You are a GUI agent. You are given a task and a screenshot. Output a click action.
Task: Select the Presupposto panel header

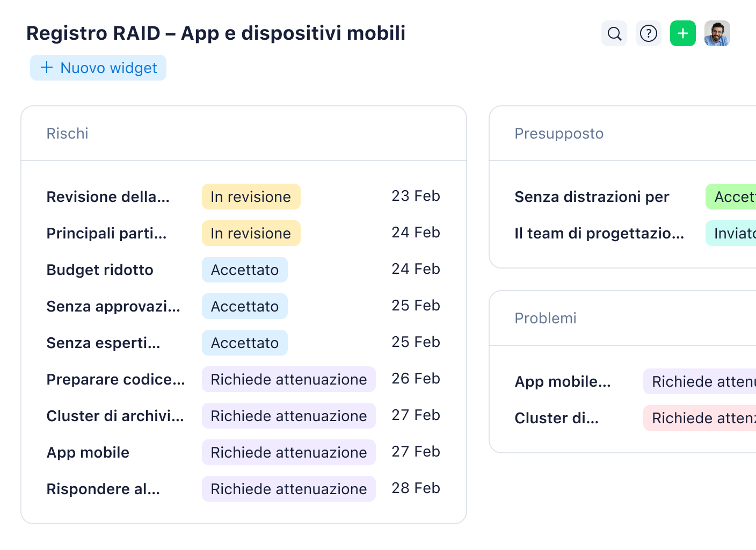[x=559, y=133]
